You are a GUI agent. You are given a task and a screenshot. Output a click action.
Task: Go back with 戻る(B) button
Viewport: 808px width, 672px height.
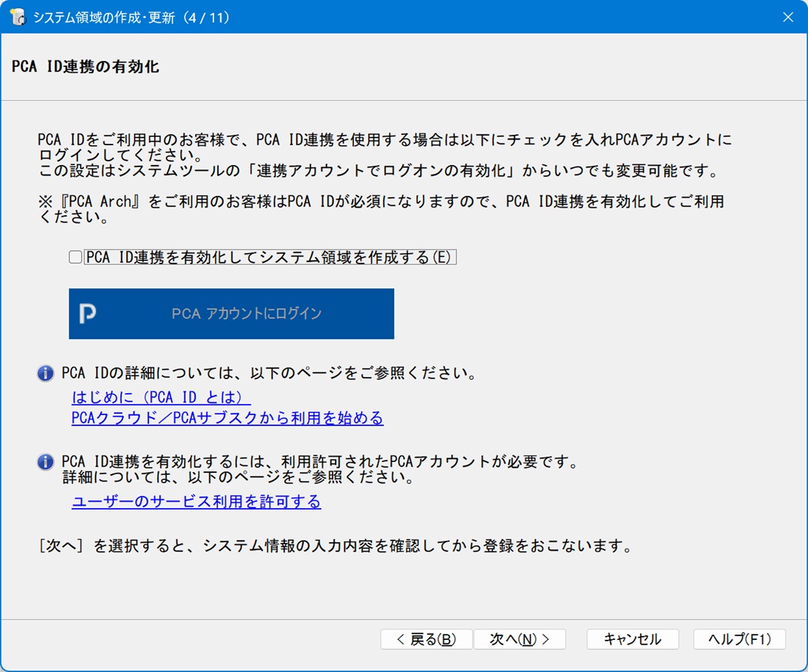(x=426, y=639)
